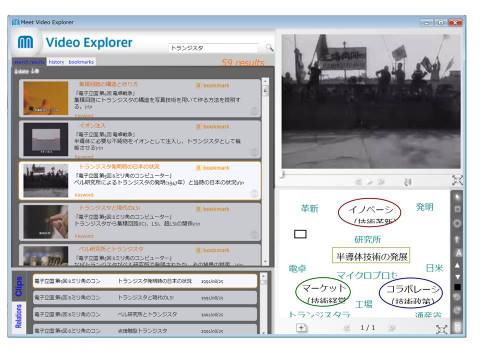Image resolution: width=480 pixels, height=360 pixels.
Task: Select the vertical Clips tab
Action: [19, 286]
